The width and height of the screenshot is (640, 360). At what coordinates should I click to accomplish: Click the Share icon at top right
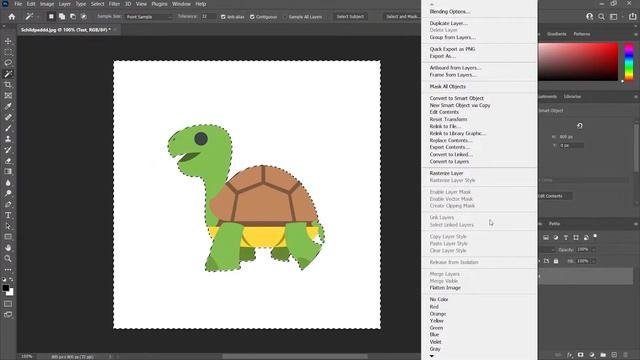(633, 17)
